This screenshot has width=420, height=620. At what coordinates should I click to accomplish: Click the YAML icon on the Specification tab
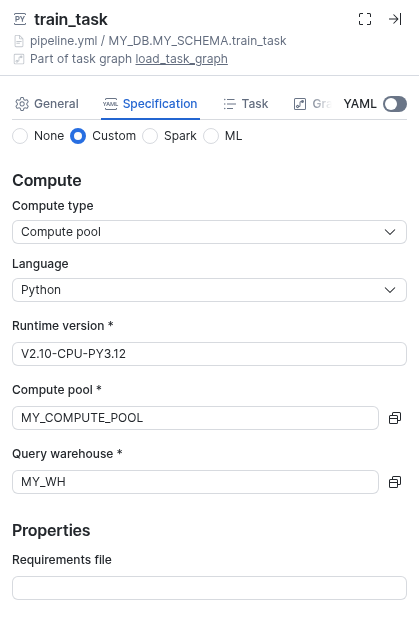pyautogui.click(x=110, y=104)
